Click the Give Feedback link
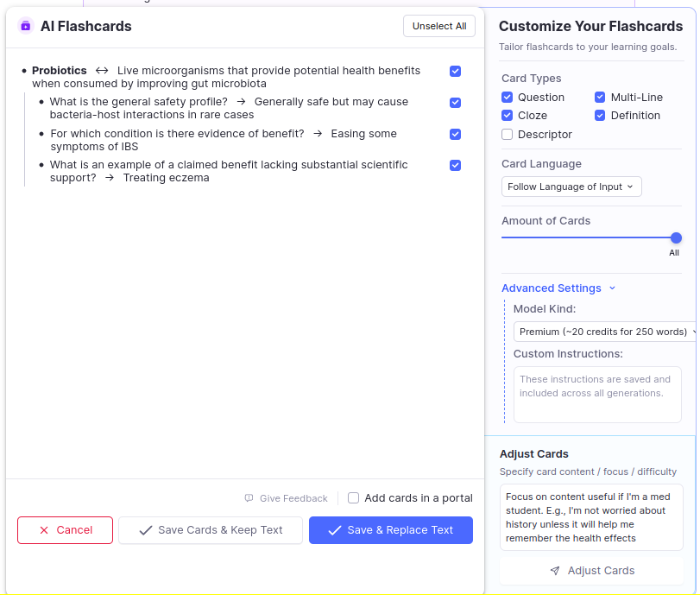Image resolution: width=700 pixels, height=595 pixels. (293, 498)
